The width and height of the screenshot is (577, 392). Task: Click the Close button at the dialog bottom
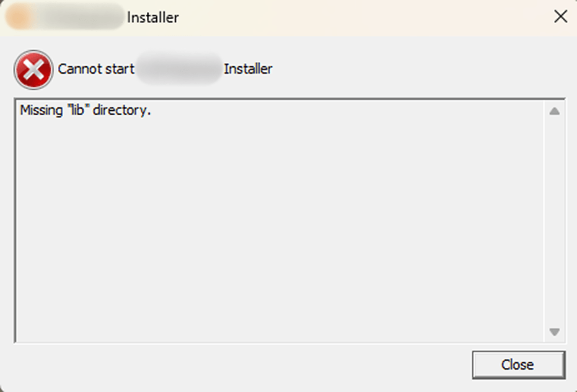(519, 364)
